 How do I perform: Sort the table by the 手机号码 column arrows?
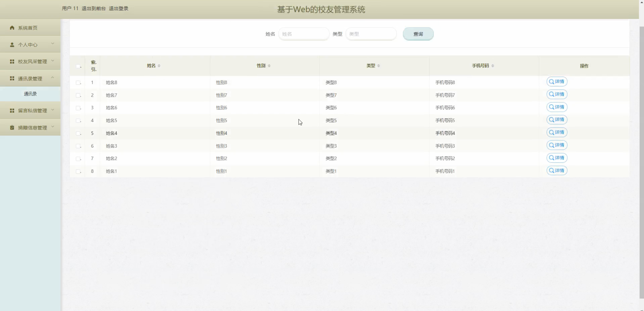[x=493, y=66]
